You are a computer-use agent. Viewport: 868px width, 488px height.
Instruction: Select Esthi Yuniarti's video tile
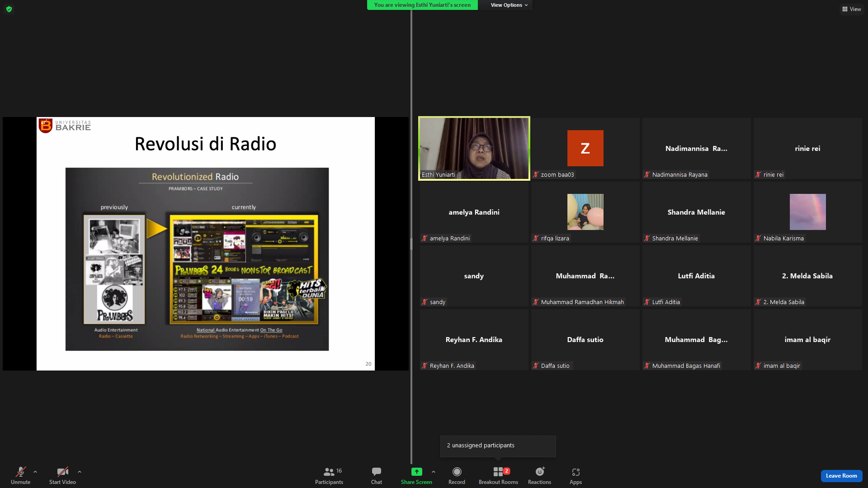pyautogui.click(x=474, y=149)
